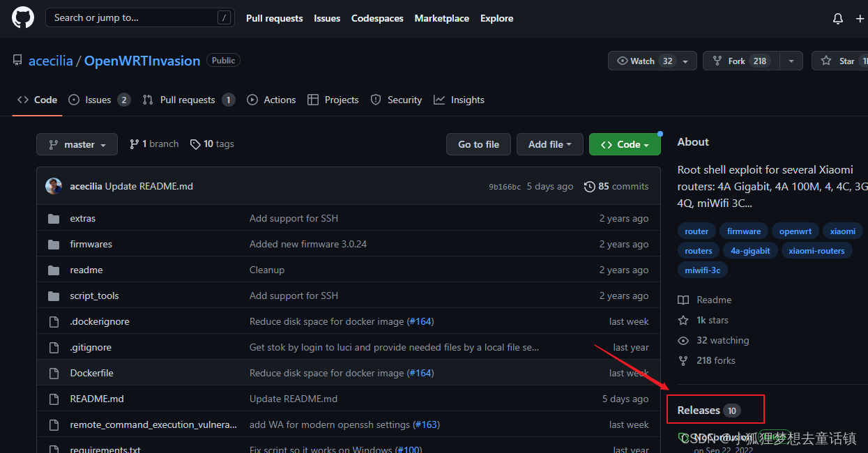
Task: Click the eye icon beside 32 watching
Action: tap(683, 340)
